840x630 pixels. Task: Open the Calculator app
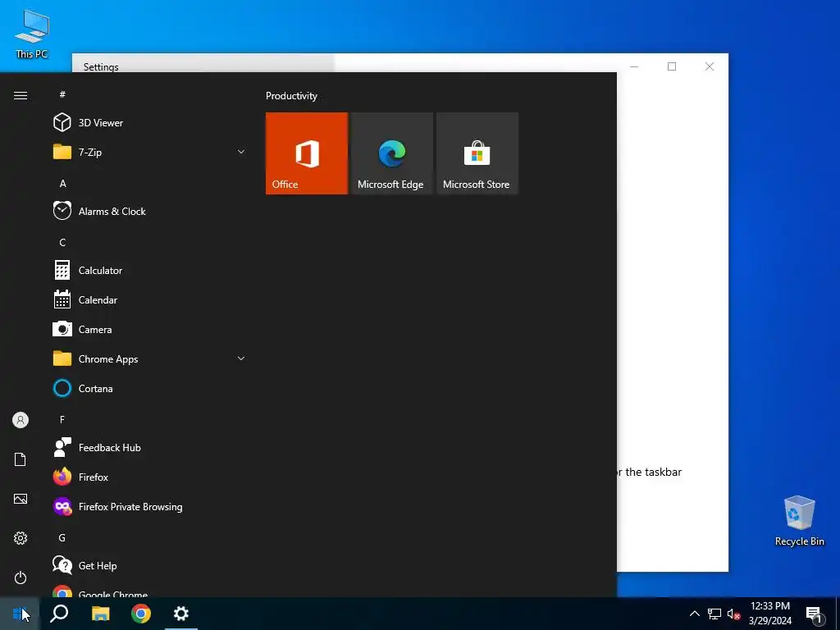pyautogui.click(x=150, y=271)
